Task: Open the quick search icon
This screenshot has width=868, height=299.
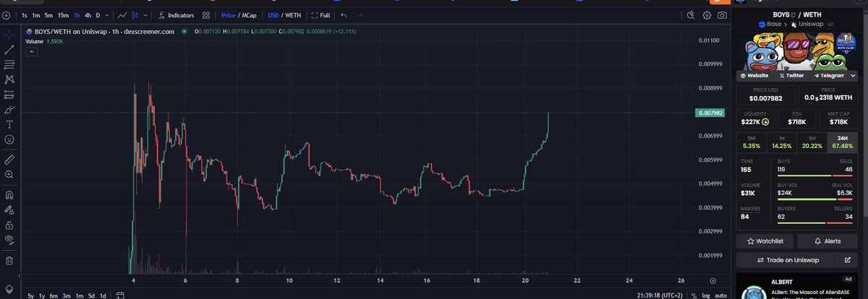Action: pyautogui.click(x=690, y=14)
